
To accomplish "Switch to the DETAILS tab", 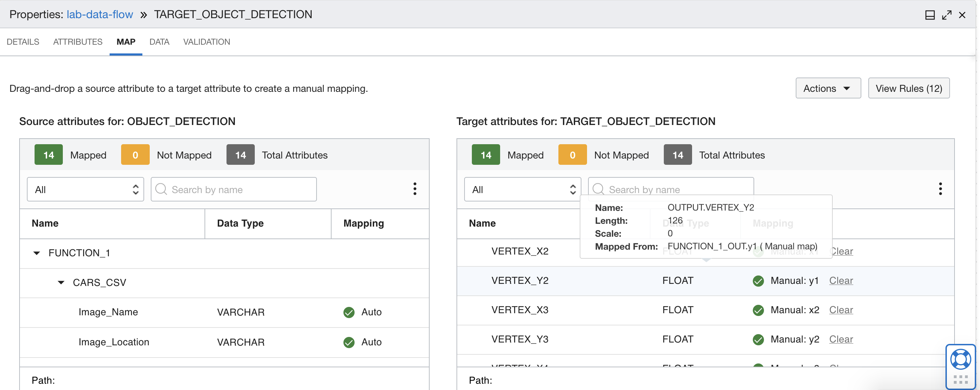I will (x=22, y=42).
